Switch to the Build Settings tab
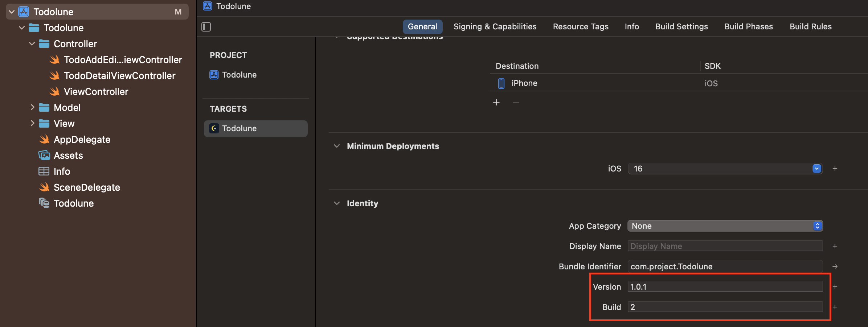Image resolution: width=868 pixels, height=327 pixels. click(681, 26)
